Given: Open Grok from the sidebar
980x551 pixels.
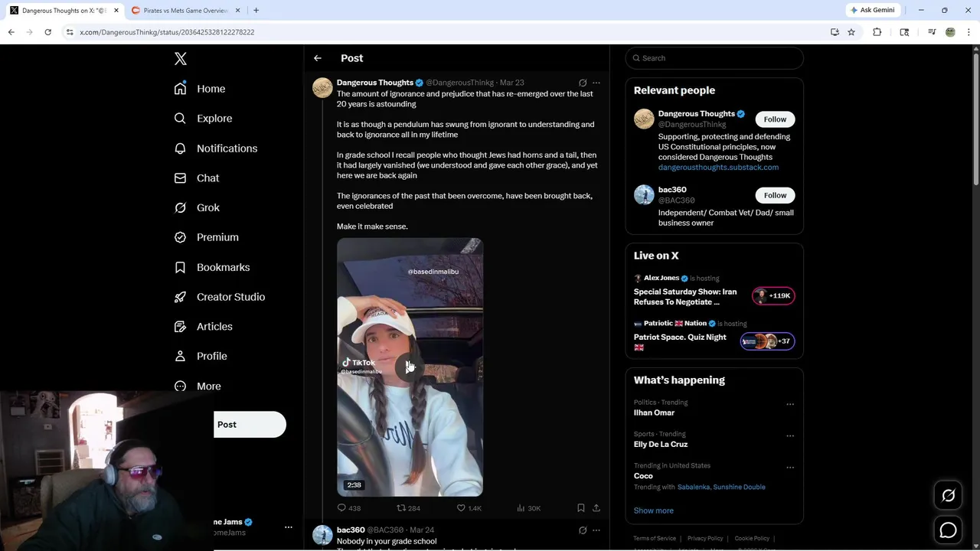Looking at the screenshot, I should point(197,207).
